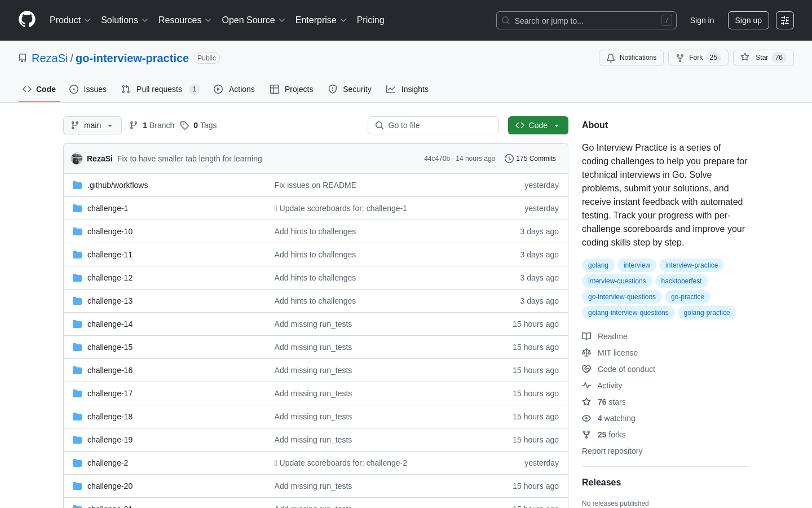Open the go-interview-practice repository link
812x508 pixels.
(x=132, y=58)
